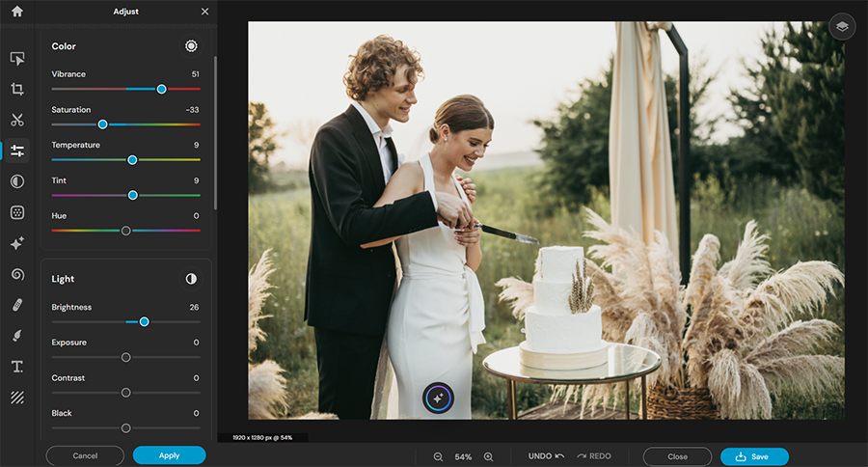Click the Light section contrast icon
The height and width of the screenshot is (467, 868).
point(191,279)
